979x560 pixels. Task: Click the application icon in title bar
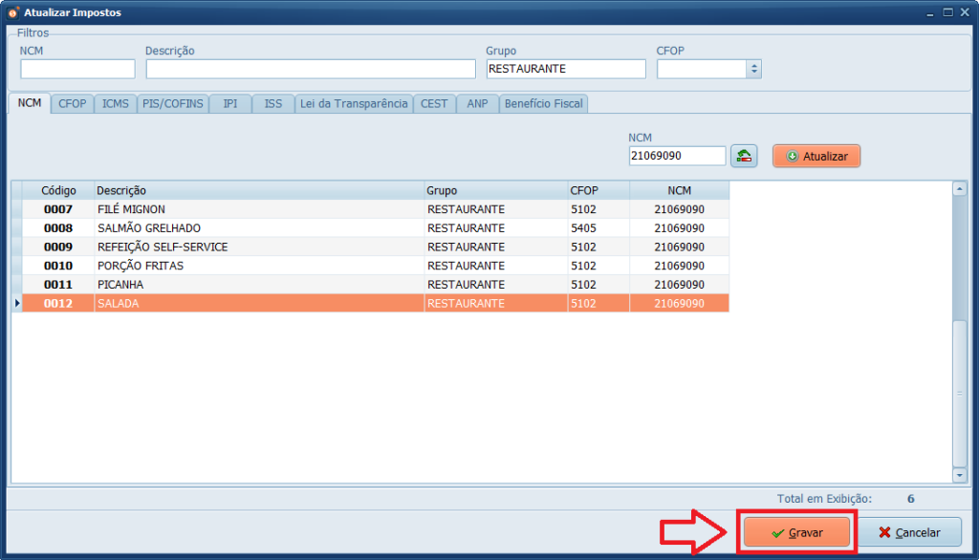tap(12, 12)
